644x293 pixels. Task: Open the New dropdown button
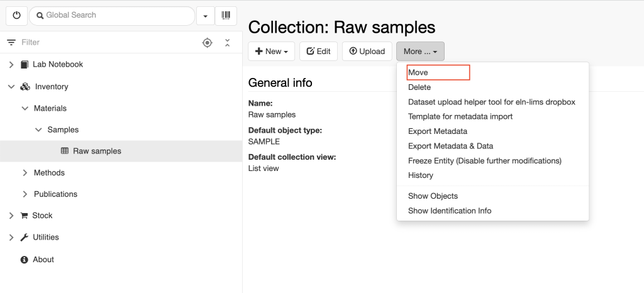pos(272,52)
